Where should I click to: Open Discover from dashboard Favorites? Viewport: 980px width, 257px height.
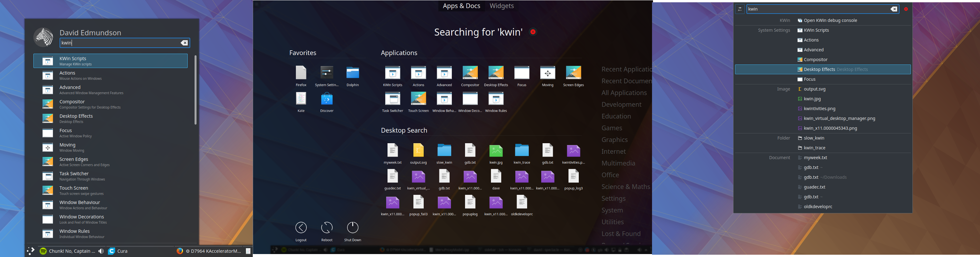point(327,102)
